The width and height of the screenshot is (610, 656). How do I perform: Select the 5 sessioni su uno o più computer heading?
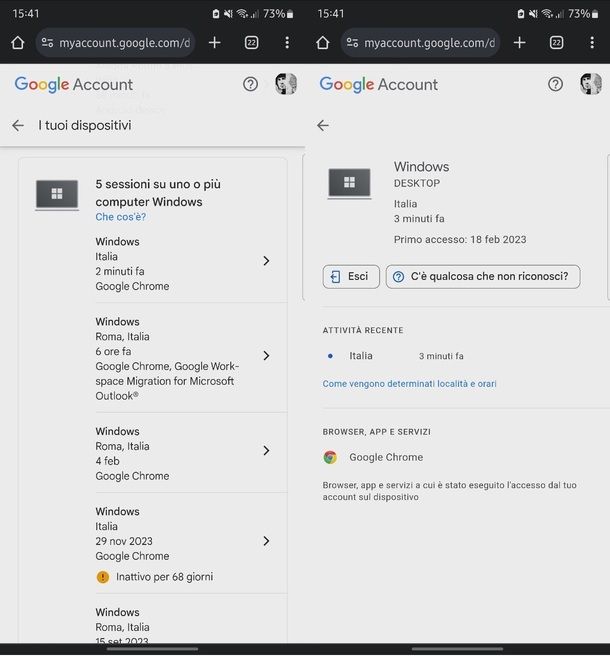158,193
